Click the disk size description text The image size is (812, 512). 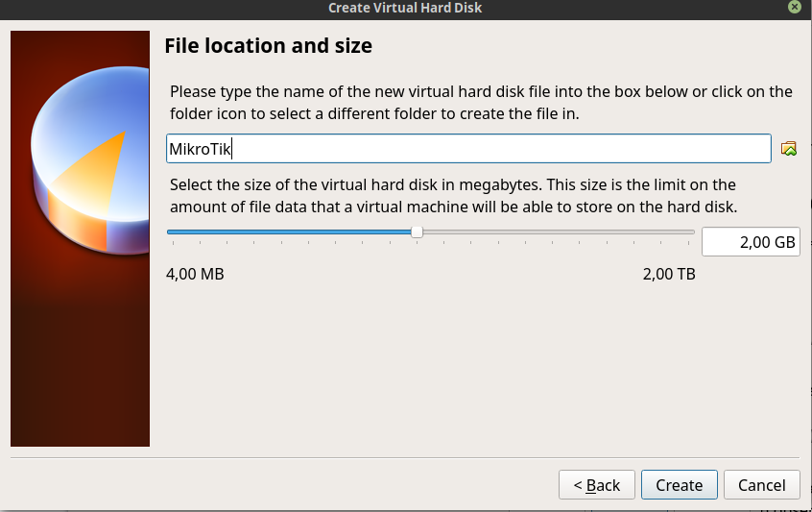point(453,195)
